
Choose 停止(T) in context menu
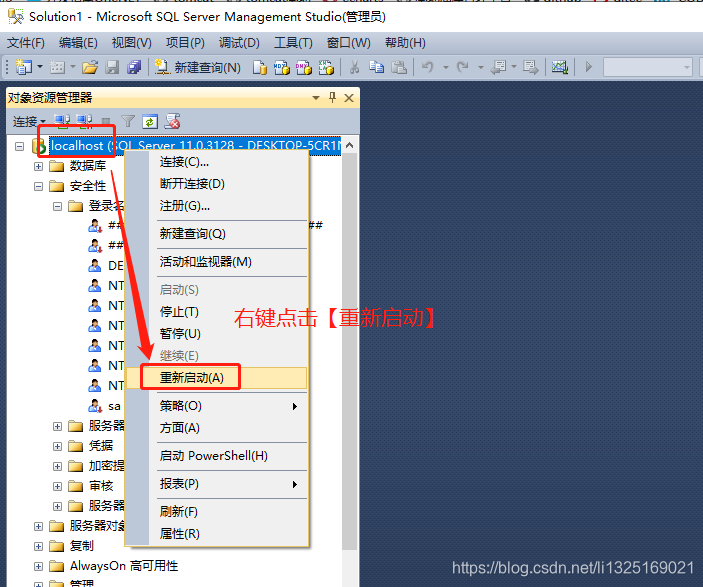[217, 311]
